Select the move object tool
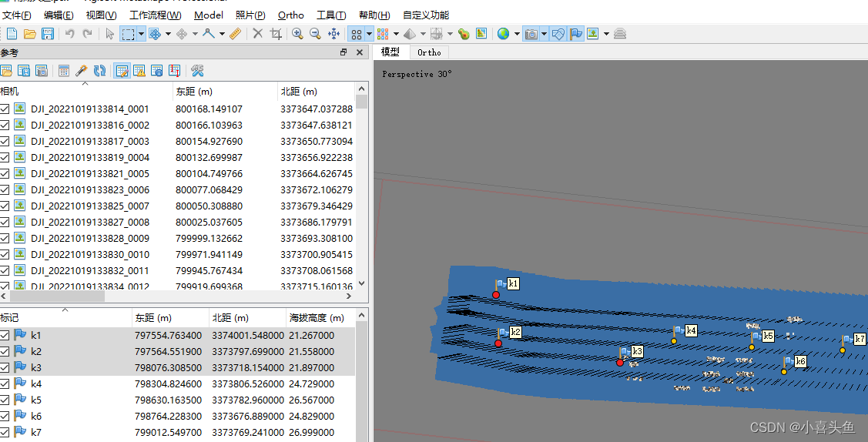This screenshot has width=868, height=442. [x=182, y=35]
